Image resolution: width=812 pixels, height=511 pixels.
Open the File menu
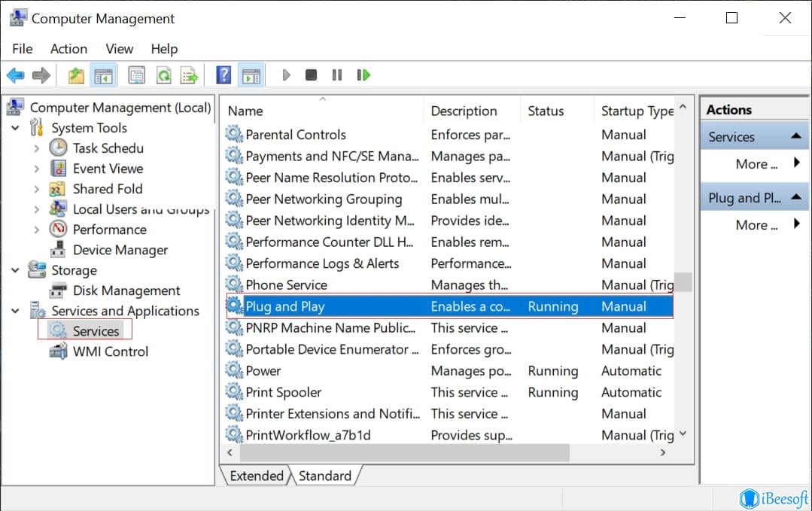click(x=23, y=49)
